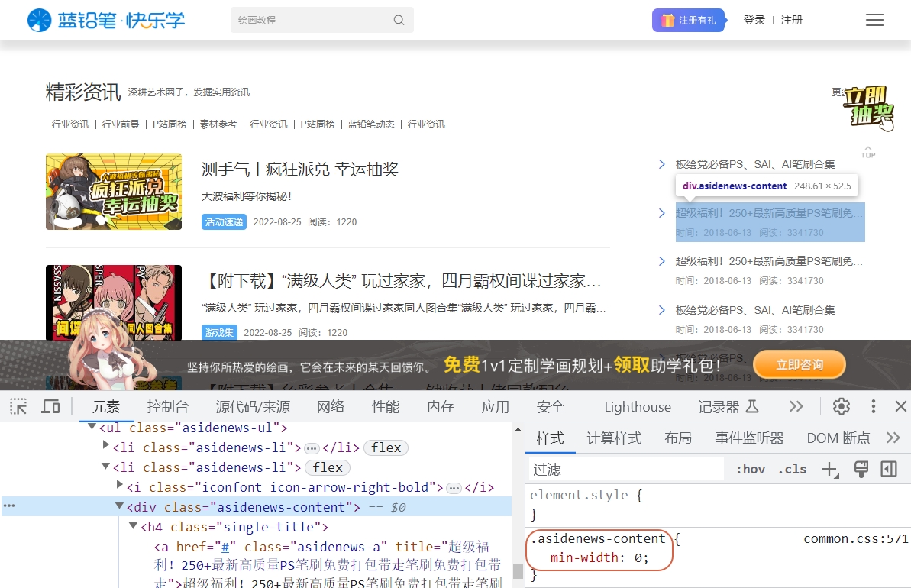Toggle the .cls class editor
Screen dimensions: 911x588
(793, 469)
